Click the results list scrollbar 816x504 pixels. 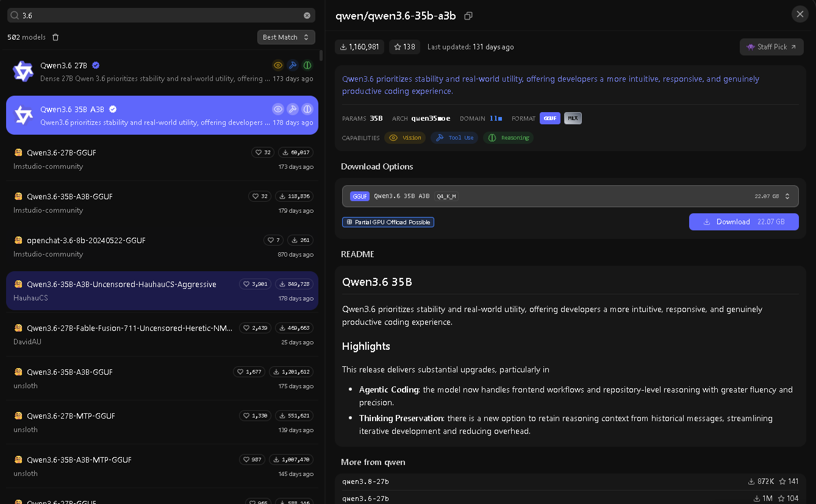321,55
